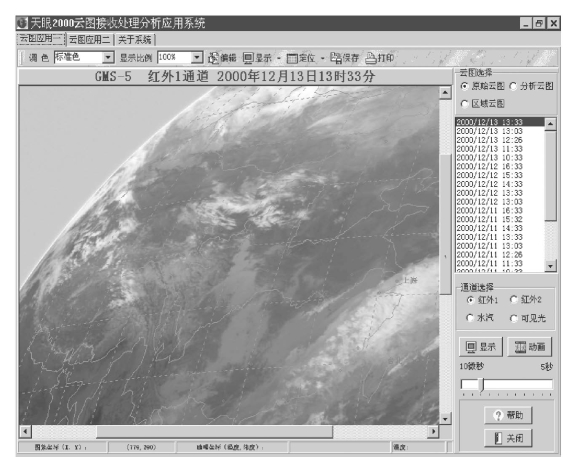Viewport: 577px width, 457px height.
Task: Open the 关于系统 tab
Action: point(135,39)
